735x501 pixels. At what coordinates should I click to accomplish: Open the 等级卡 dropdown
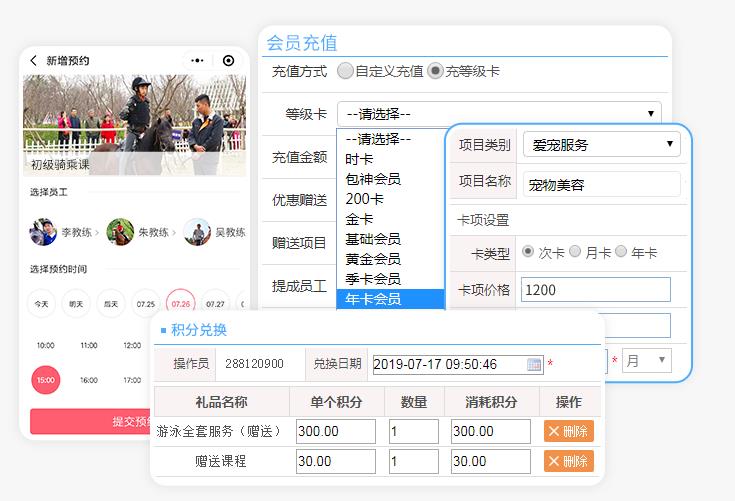[x=499, y=114]
